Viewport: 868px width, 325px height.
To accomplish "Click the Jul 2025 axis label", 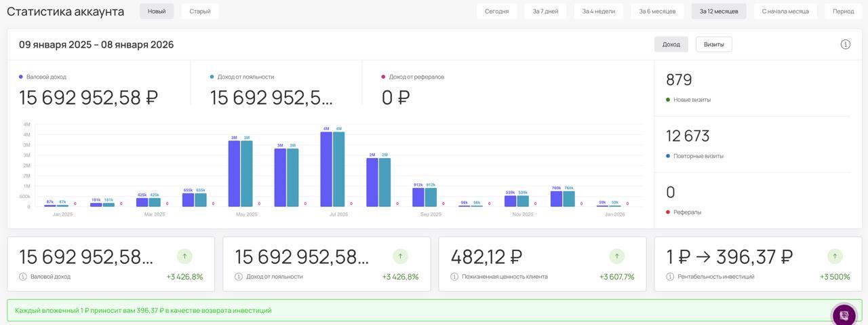I will pos(338,214).
